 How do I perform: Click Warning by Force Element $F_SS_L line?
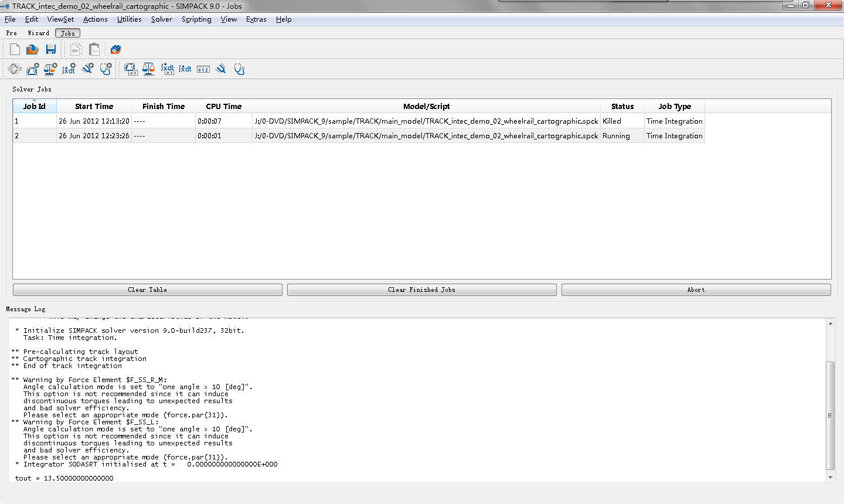point(85,422)
